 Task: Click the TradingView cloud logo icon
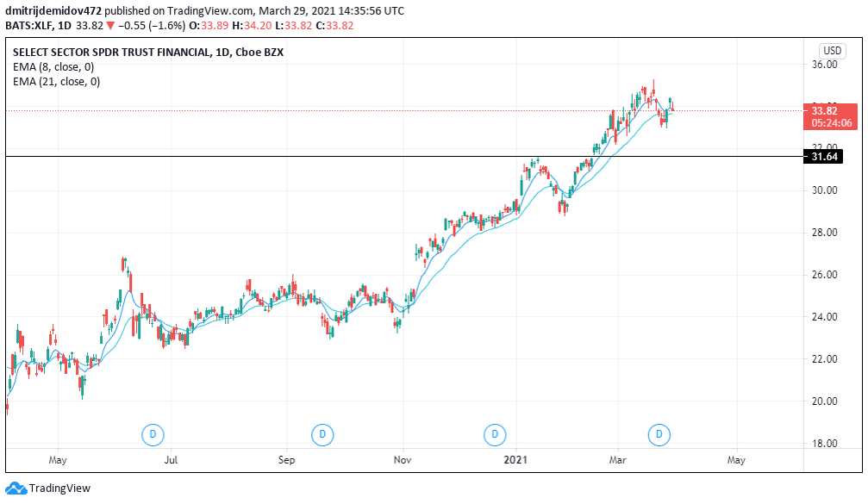16,488
